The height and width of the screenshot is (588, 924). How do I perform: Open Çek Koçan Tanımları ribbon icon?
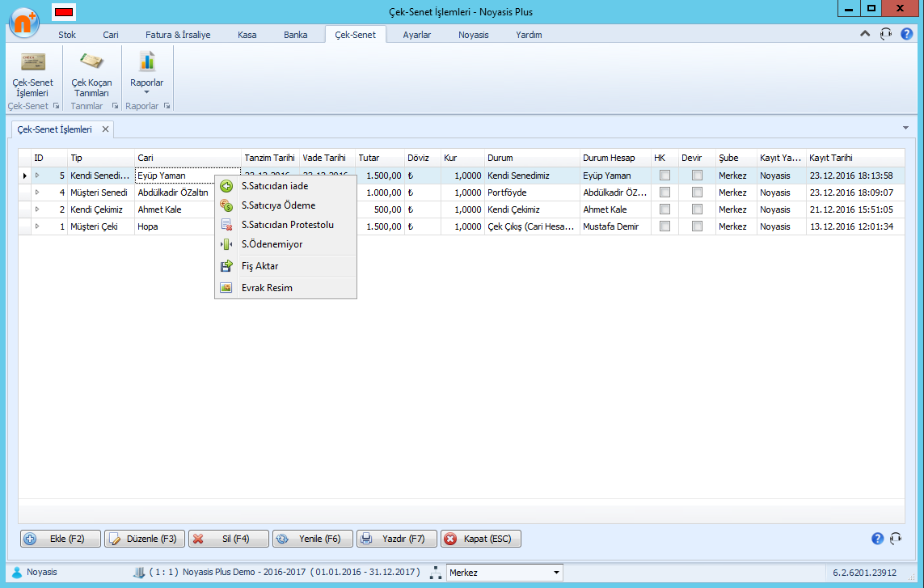pos(91,61)
